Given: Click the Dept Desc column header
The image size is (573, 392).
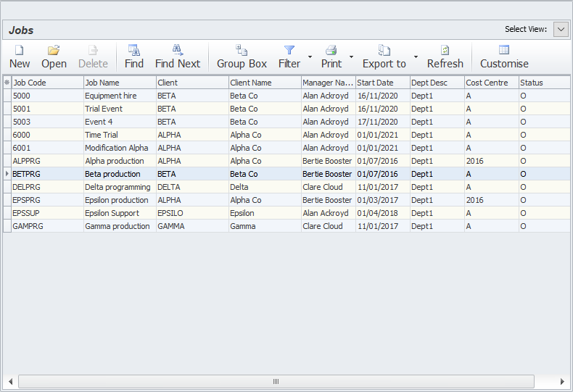Looking at the screenshot, I should (x=437, y=83).
